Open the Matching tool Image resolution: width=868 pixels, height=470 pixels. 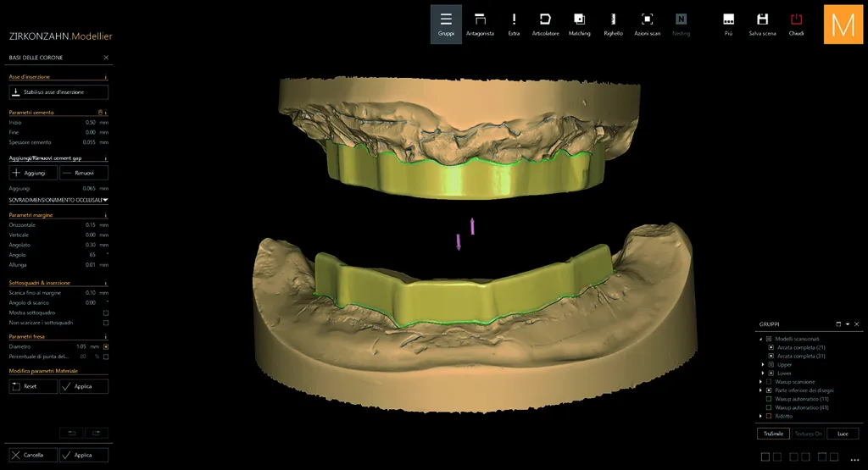(579, 25)
